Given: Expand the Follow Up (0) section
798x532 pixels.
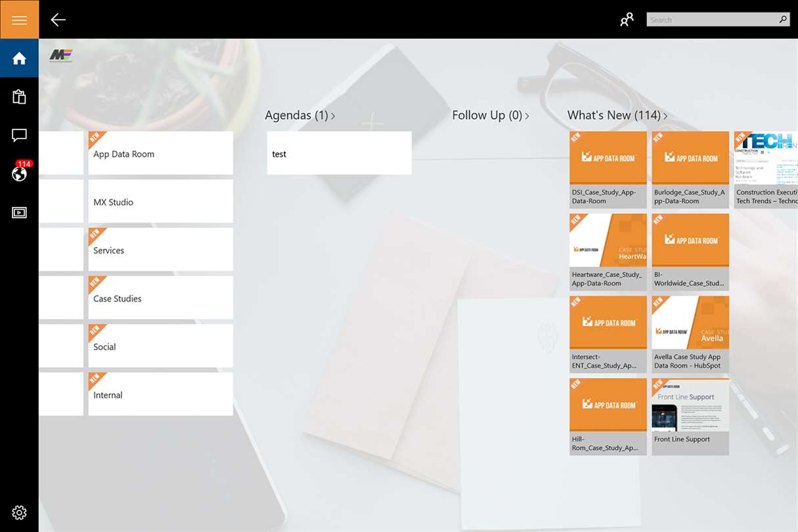Looking at the screenshot, I should point(491,116).
